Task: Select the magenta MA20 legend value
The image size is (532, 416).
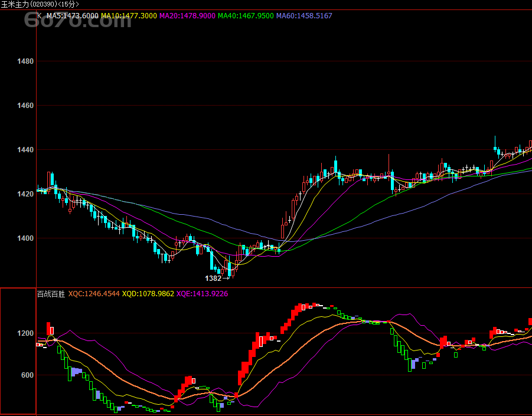Action: [187, 15]
